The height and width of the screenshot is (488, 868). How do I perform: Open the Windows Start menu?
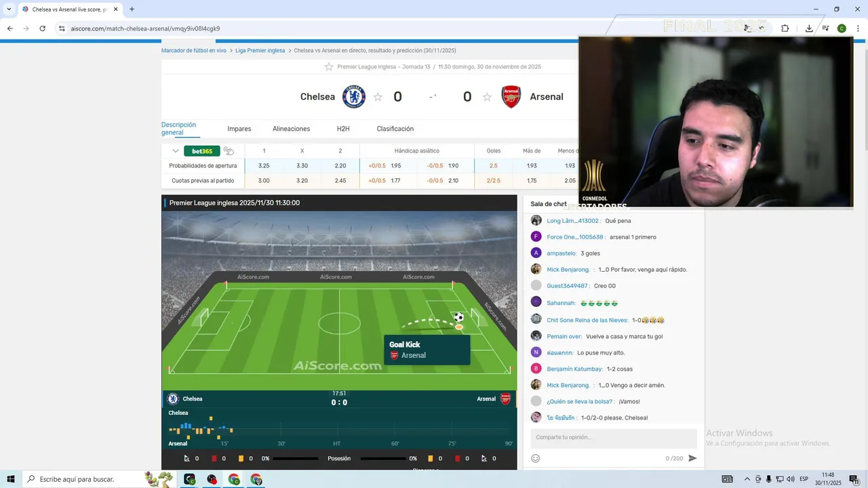(11, 479)
